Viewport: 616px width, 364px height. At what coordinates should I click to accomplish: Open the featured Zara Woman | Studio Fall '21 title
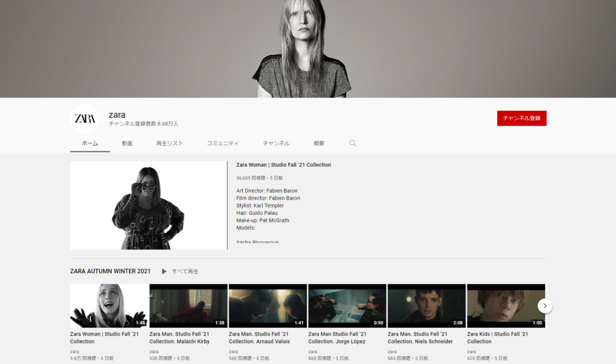point(283,165)
